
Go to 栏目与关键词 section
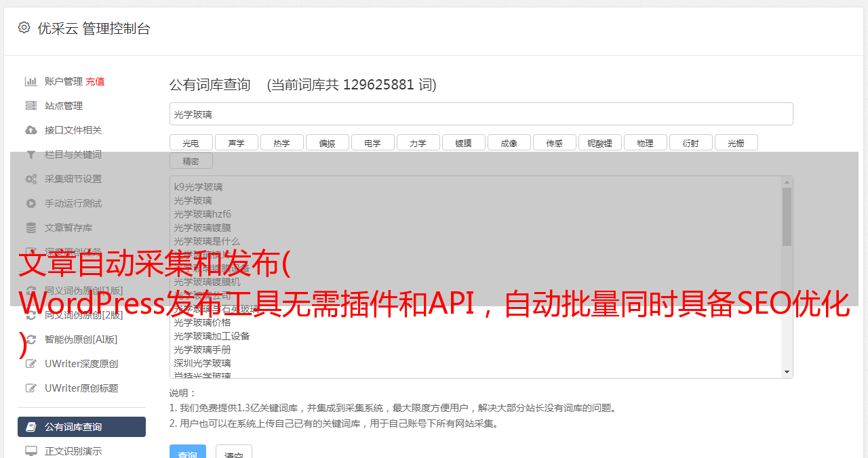pos(73,154)
